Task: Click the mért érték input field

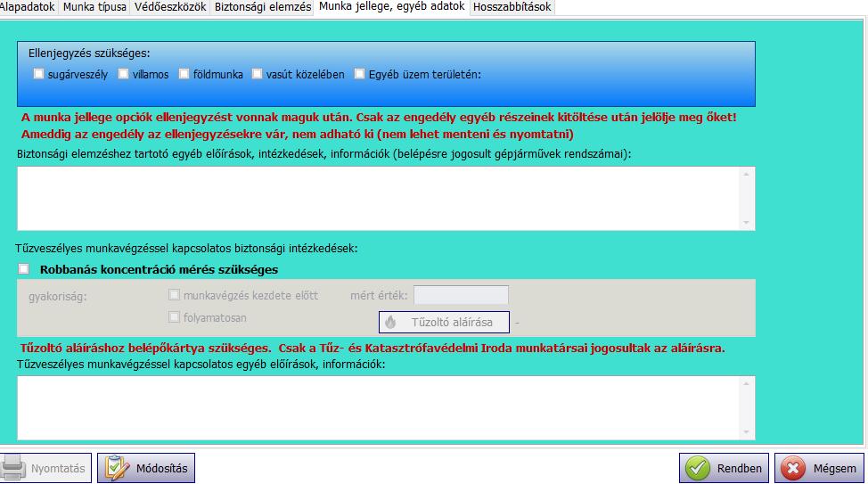Action: click(x=461, y=295)
